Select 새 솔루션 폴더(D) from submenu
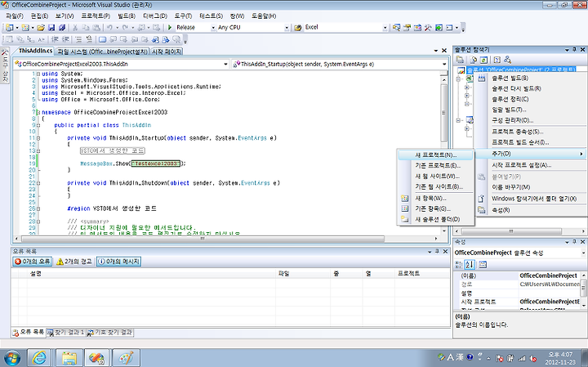588x367 pixels. tap(436, 219)
